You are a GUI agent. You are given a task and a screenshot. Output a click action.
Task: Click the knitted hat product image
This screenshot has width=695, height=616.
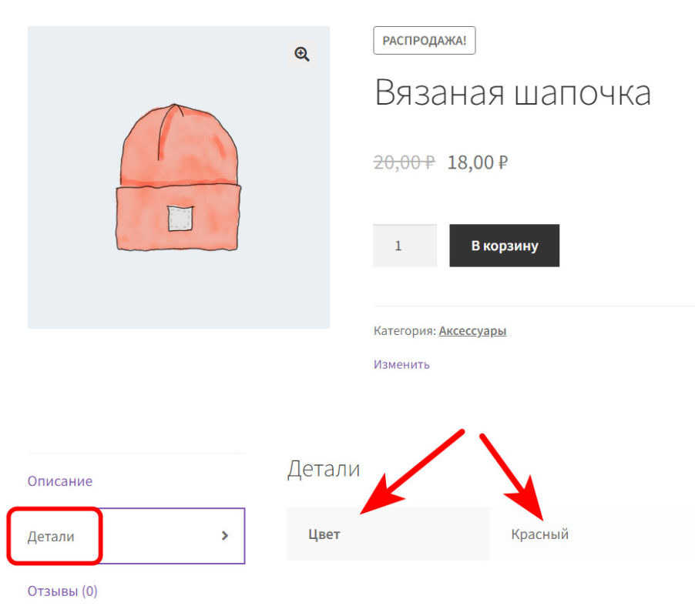pos(178,178)
